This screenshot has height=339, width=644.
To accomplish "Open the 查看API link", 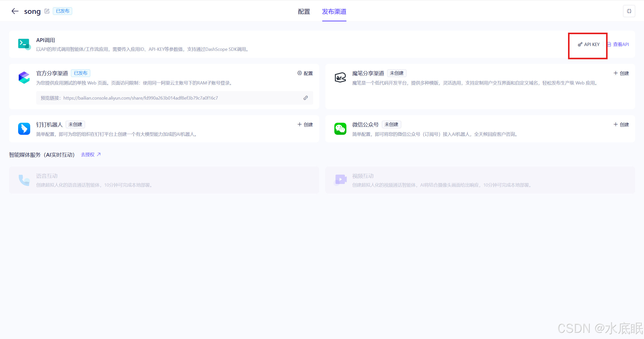I will coord(618,45).
